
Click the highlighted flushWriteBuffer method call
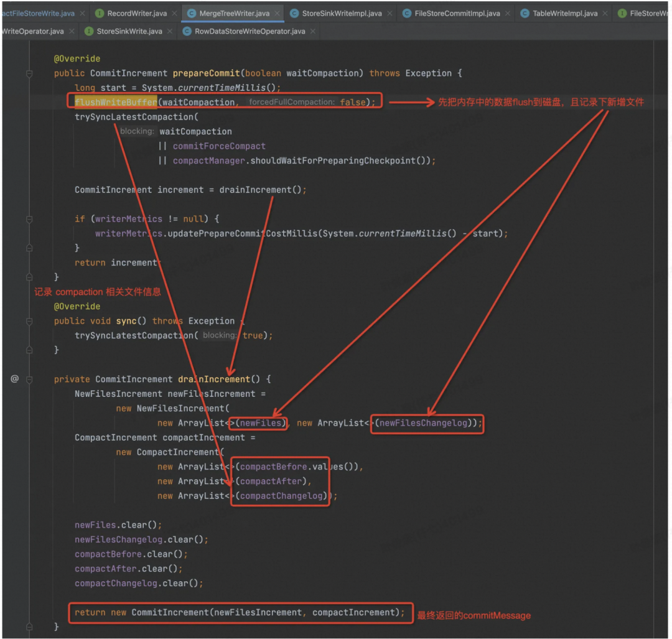116,102
